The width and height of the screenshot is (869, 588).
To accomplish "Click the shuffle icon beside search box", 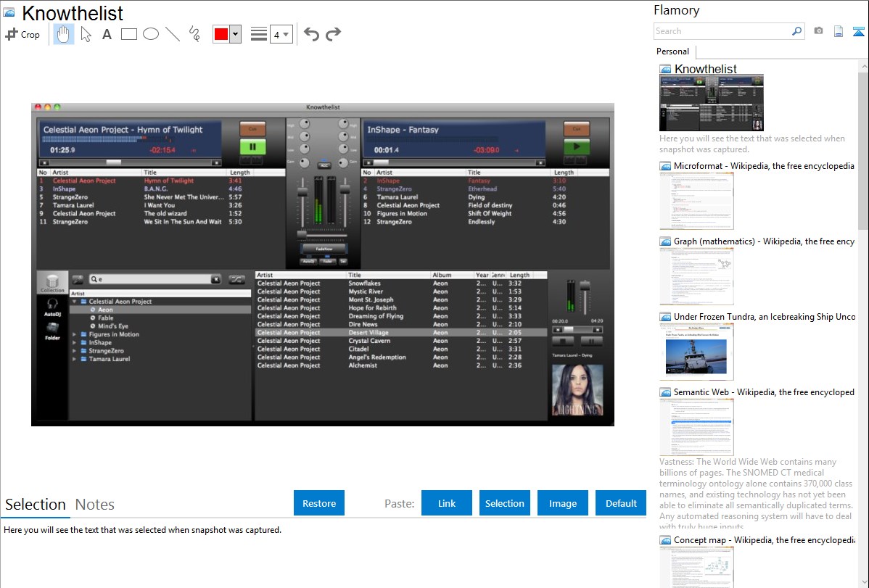I will [x=237, y=279].
